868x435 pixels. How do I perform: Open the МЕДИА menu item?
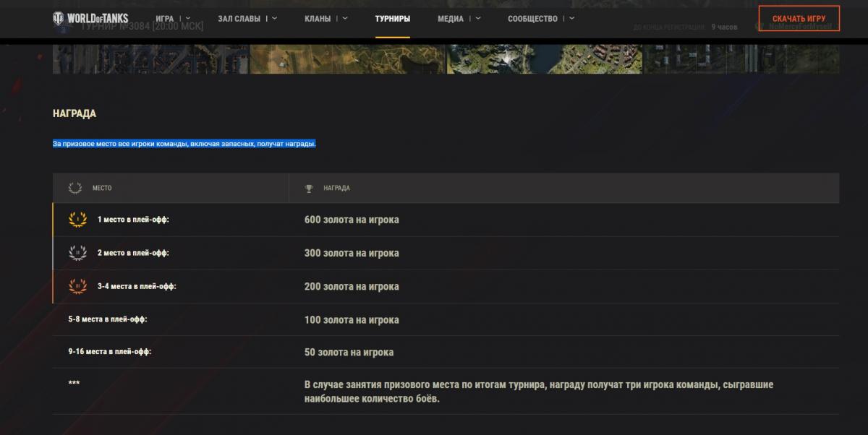click(x=451, y=19)
